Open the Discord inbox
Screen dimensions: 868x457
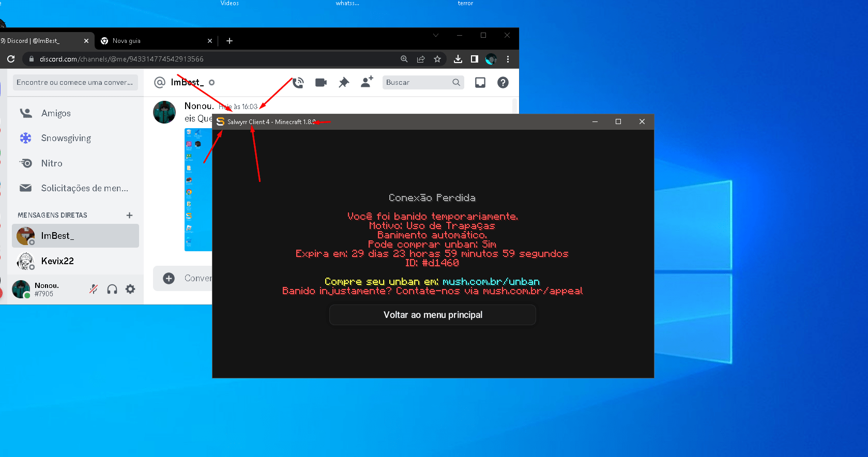(480, 82)
